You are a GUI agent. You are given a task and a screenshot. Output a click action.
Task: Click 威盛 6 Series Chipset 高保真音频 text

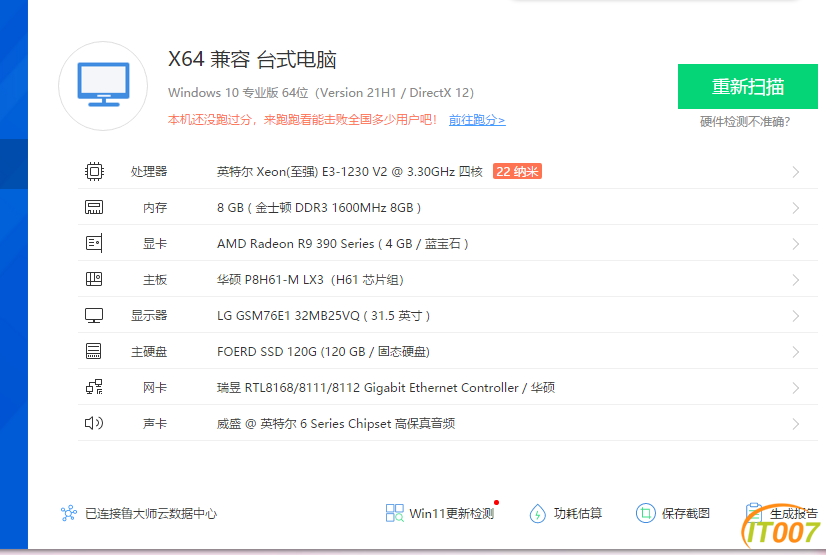[336, 423]
